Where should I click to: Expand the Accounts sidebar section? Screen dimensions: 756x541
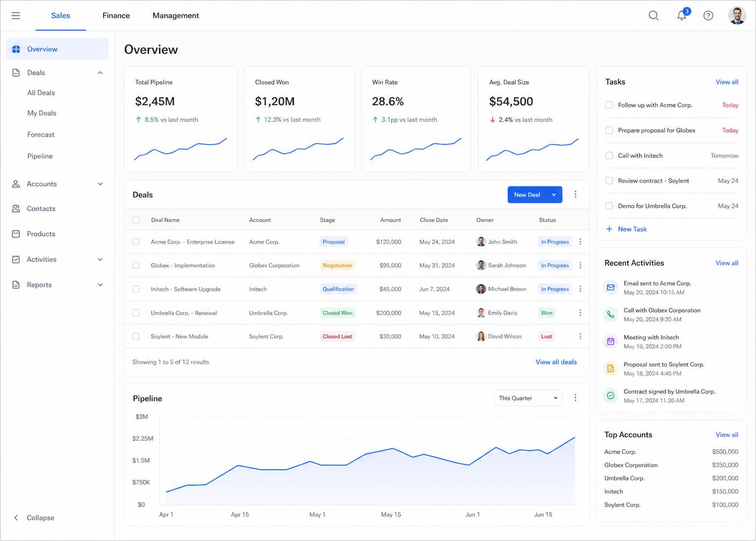coord(100,184)
